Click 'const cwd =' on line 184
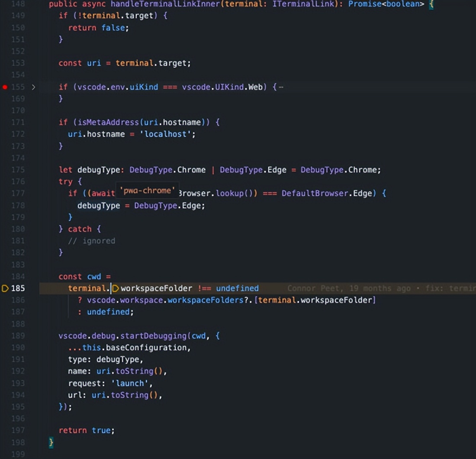 85,277
